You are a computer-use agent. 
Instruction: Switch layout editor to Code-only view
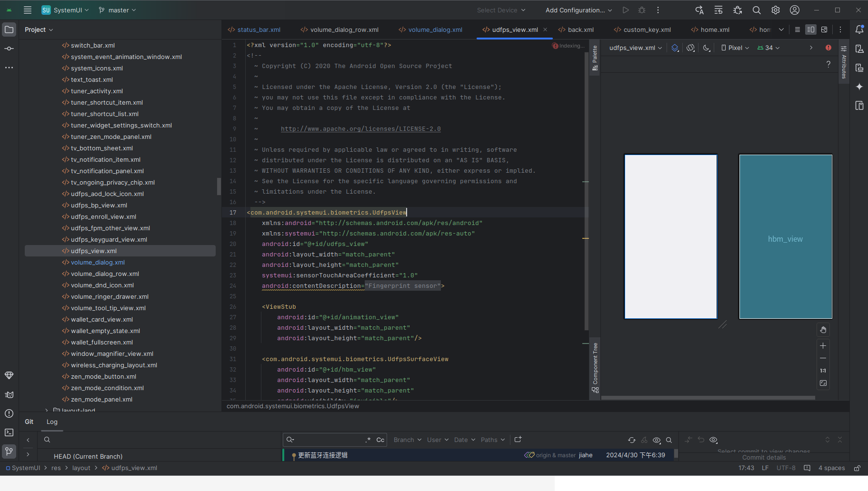click(797, 29)
